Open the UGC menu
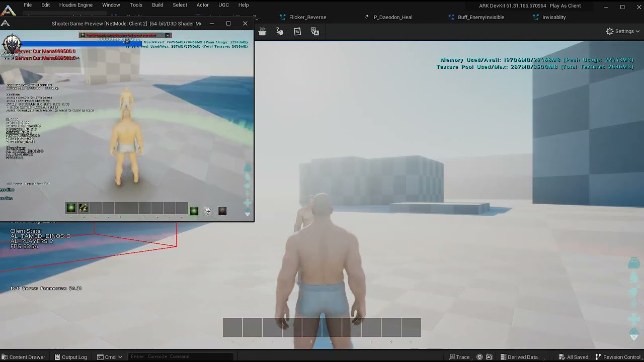 (x=223, y=5)
